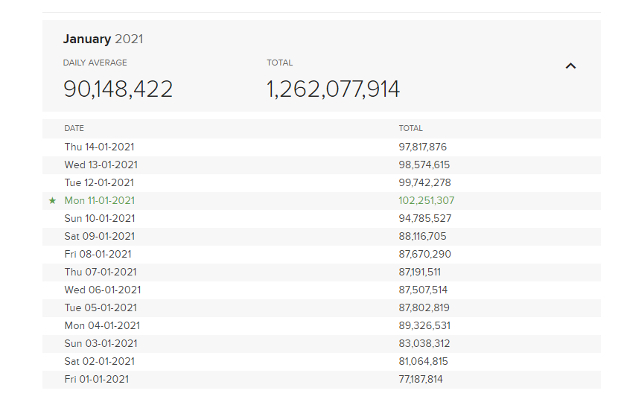Select the Sun 10-01-2021 row
624x405 pixels.
pyautogui.click(x=100, y=219)
